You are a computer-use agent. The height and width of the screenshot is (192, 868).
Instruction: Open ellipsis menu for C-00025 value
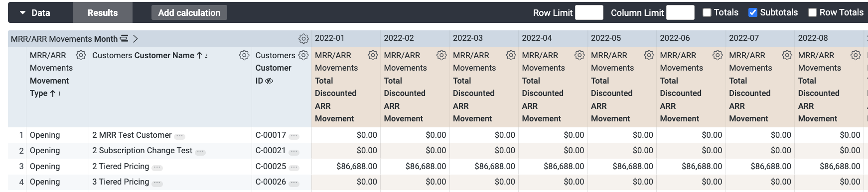click(294, 167)
